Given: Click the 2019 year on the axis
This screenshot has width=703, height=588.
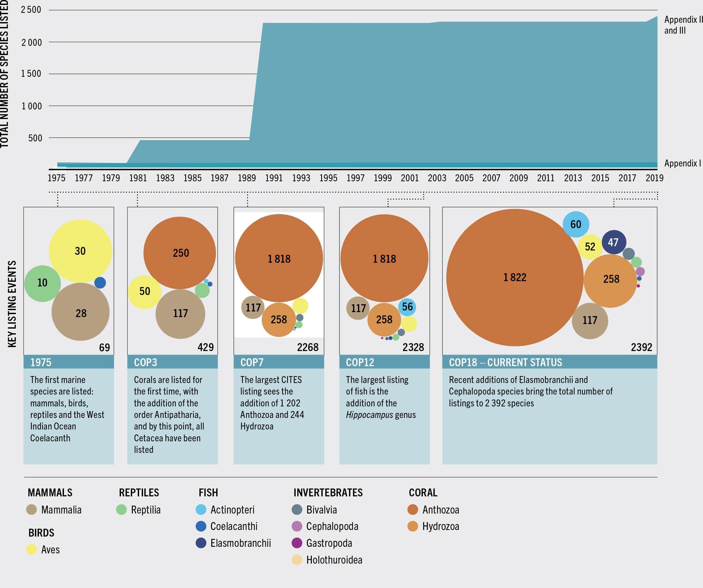Looking at the screenshot, I should pyautogui.click(x=655, y=178).
